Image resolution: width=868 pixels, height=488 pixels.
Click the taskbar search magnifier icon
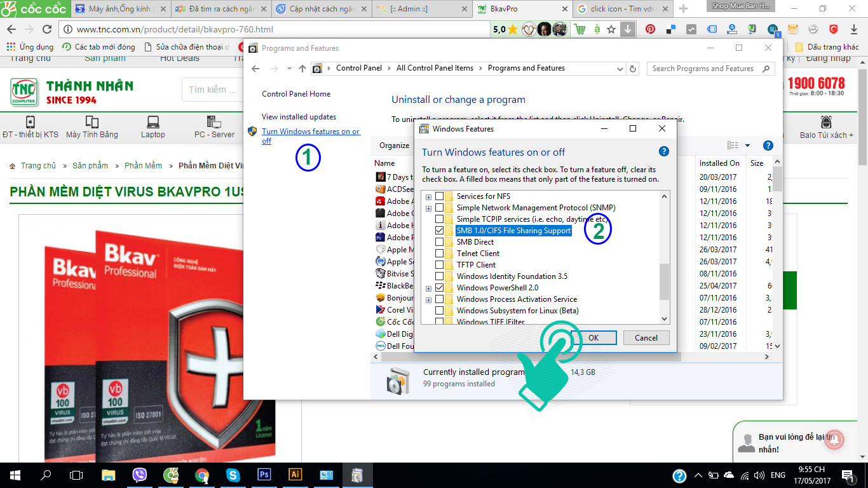46,475
